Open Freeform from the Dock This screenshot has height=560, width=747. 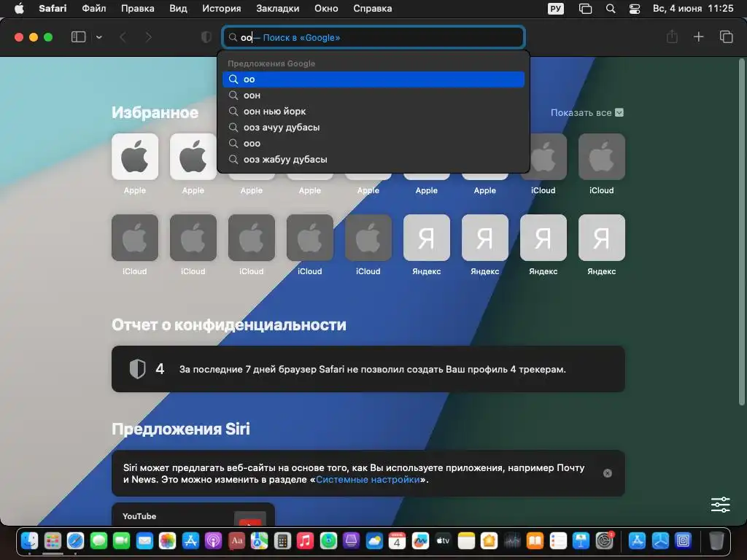point(420,540)
